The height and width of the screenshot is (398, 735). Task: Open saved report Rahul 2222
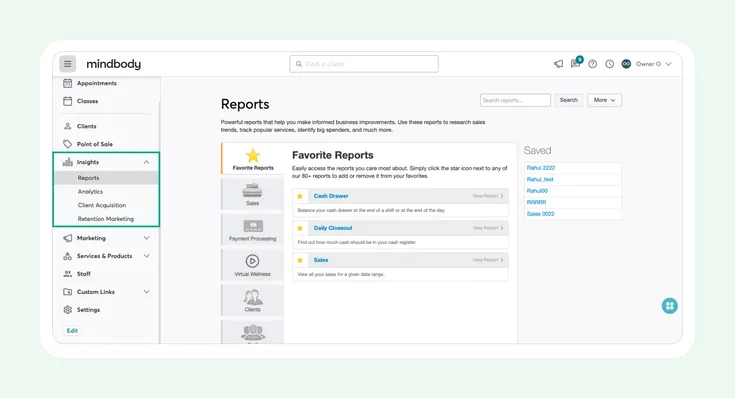click(541, 168)
